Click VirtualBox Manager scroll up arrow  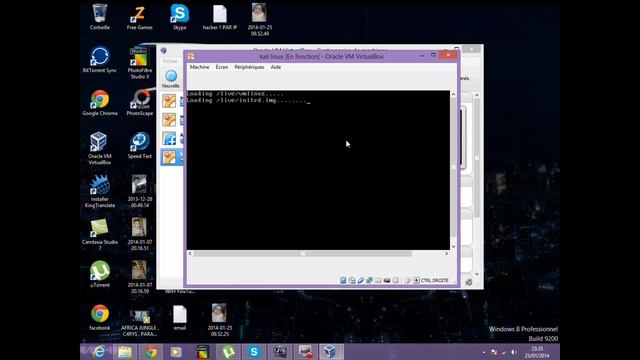pos(477,95)
